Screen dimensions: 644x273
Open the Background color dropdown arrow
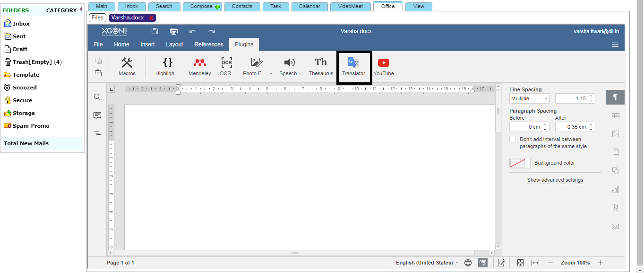pos(528,163)
